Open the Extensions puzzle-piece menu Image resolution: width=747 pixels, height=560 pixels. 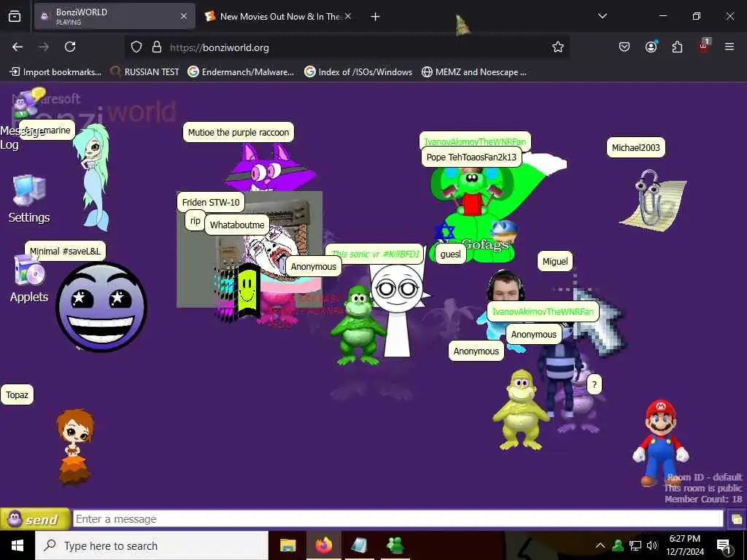tap(677, 47)
